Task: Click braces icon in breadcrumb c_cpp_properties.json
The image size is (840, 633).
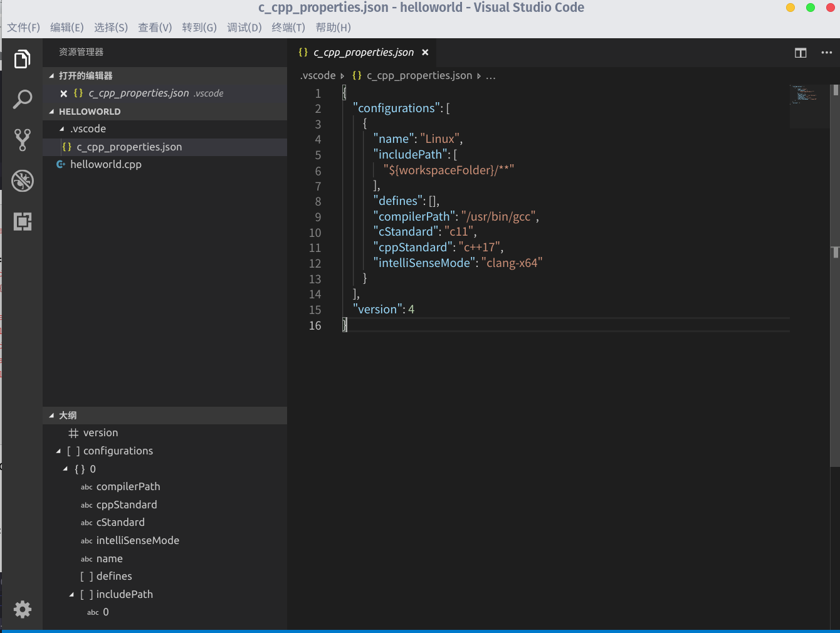Action: (x=357, y=75)
